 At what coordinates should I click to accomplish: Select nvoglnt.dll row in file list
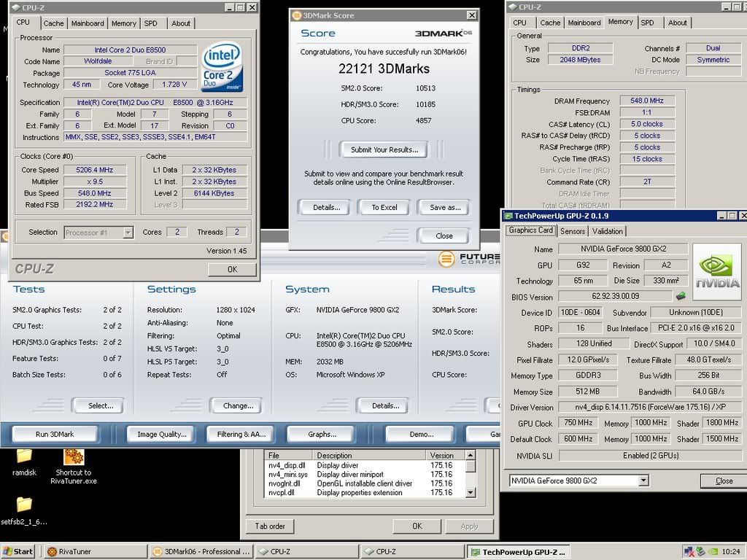364,483
